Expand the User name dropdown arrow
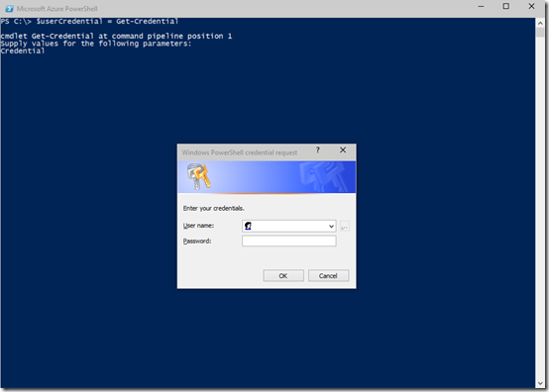The width and height of the screenshot is (549, 392). (331, 227)
